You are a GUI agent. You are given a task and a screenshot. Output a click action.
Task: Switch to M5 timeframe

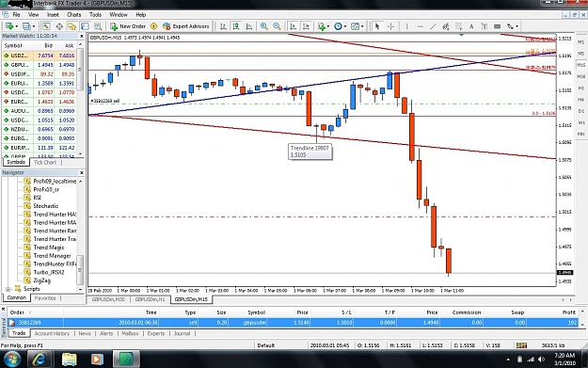[580, 54]
